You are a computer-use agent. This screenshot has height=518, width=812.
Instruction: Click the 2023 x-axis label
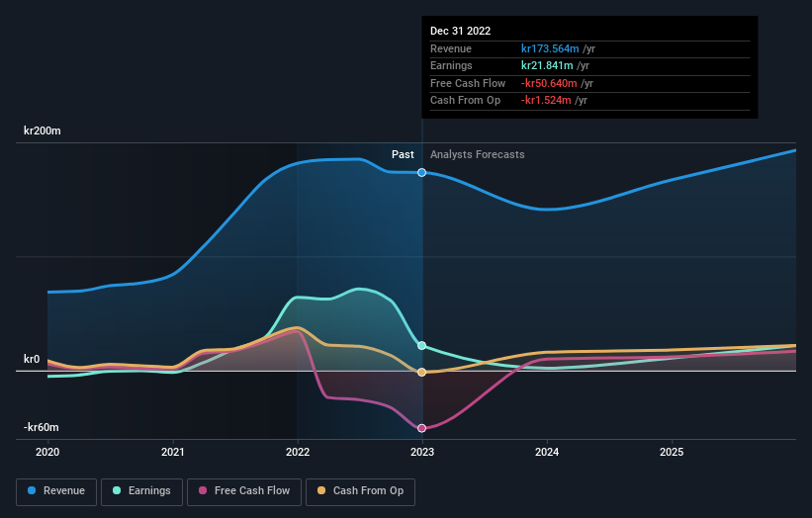click(x=422, y=452)
